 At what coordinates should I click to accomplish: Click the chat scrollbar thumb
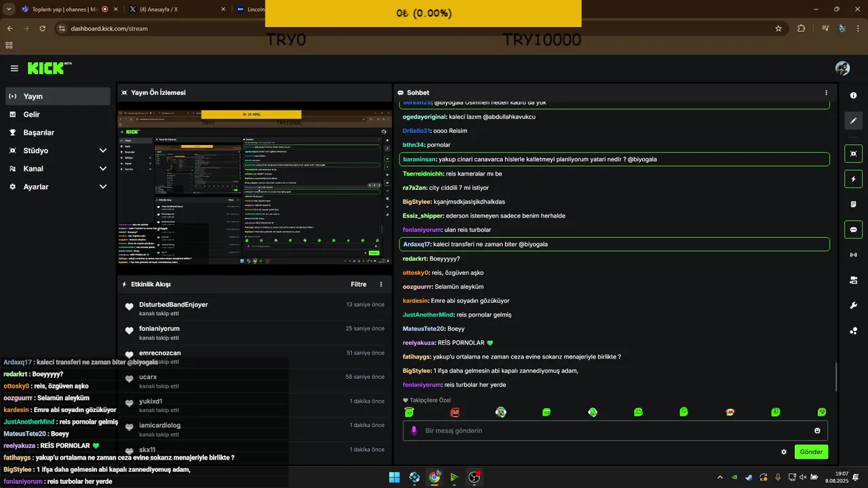pos(835,377)
